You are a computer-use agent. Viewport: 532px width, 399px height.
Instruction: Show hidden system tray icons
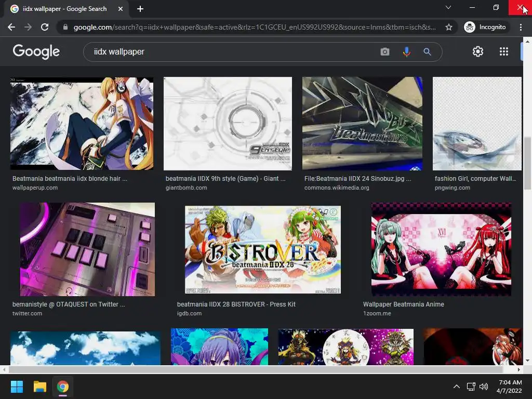point(457,387)
